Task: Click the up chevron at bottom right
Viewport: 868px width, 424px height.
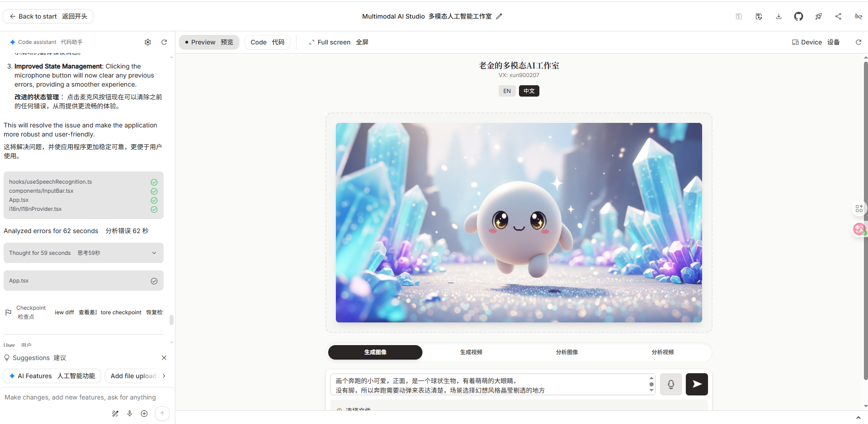Action: coord(858,418)
